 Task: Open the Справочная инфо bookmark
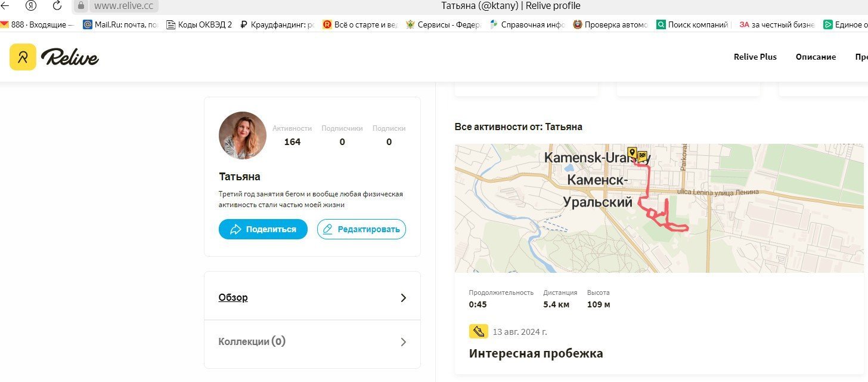527,24
